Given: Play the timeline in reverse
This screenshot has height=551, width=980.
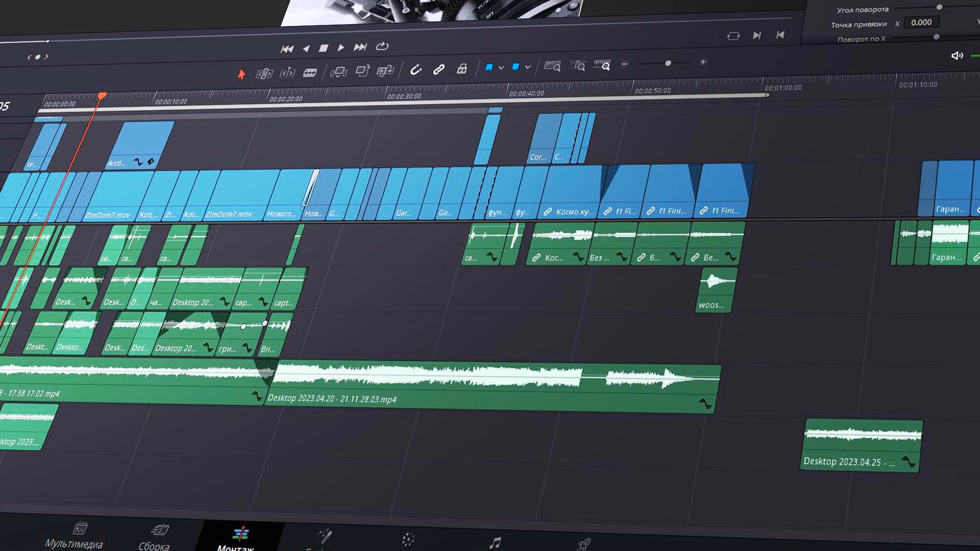Looking at the screenshot, I should click(306, 48).
